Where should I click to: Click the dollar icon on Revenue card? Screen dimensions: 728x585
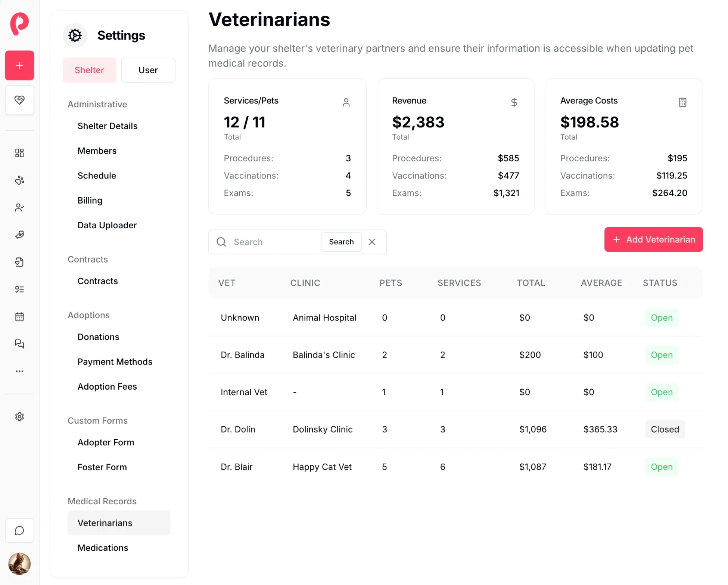click(x=514, y=102)
